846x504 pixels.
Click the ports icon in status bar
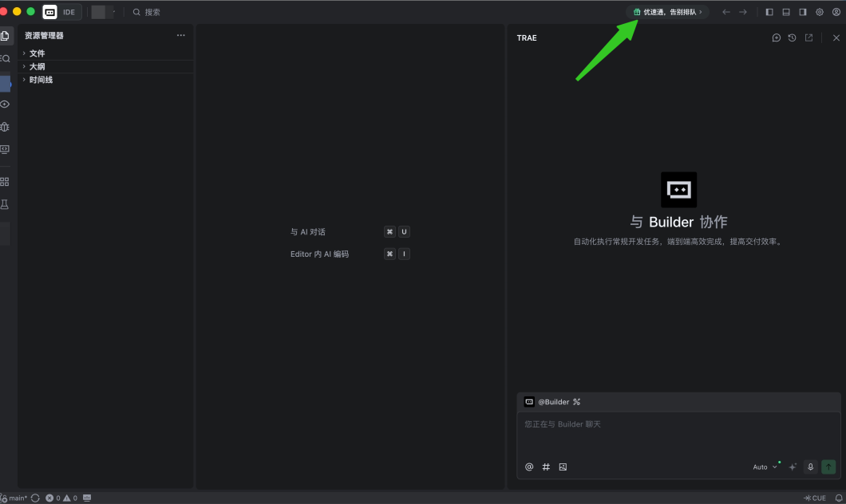[88, 498]
